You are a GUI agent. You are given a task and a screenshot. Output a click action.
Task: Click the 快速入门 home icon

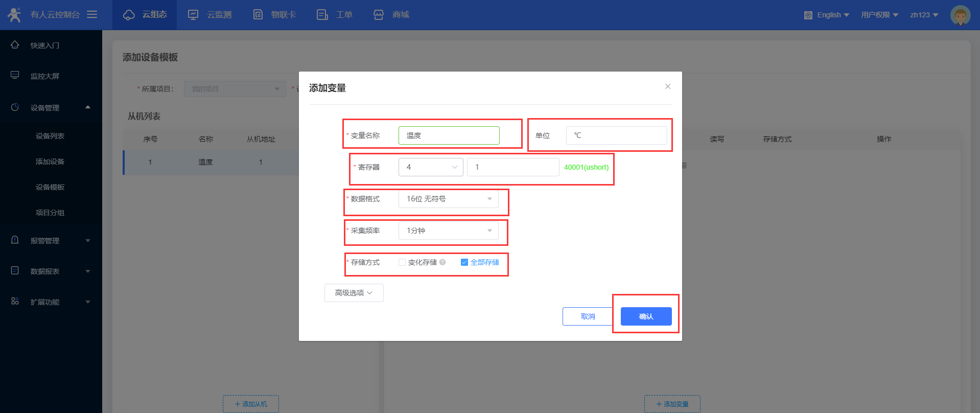(15, 45)
